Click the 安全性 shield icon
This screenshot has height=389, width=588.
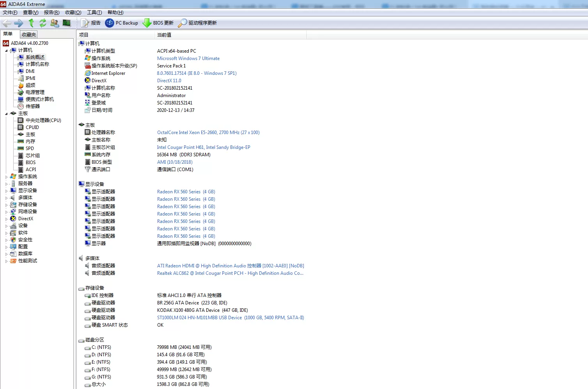pyautogui.click(x=13, y=240)
